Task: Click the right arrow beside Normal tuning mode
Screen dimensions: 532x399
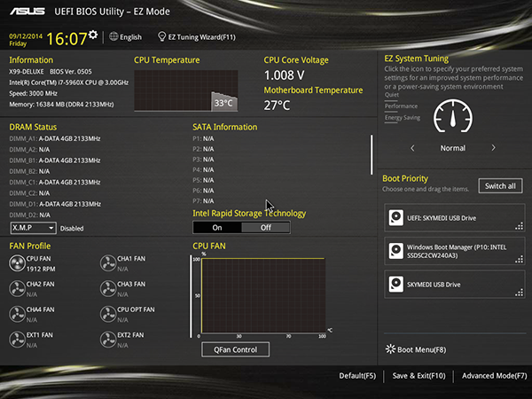Action: click(493, 148)
